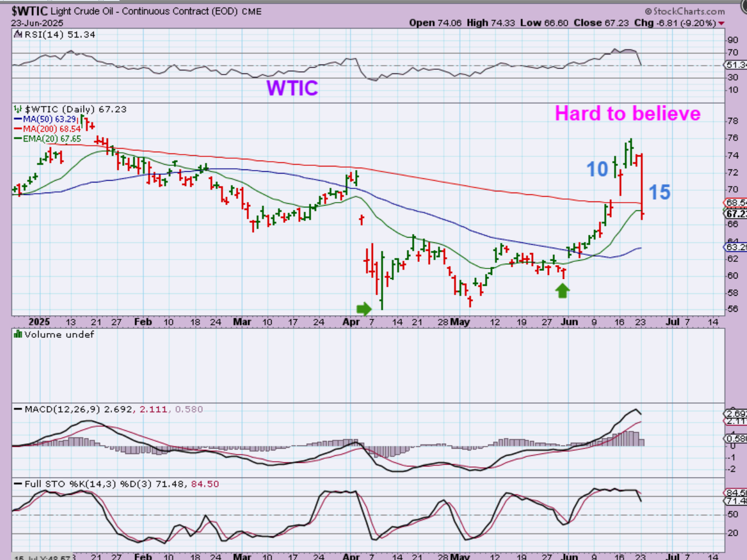Click the 58 level on price axis
The image size is (747, 560).
click(733, 293)
